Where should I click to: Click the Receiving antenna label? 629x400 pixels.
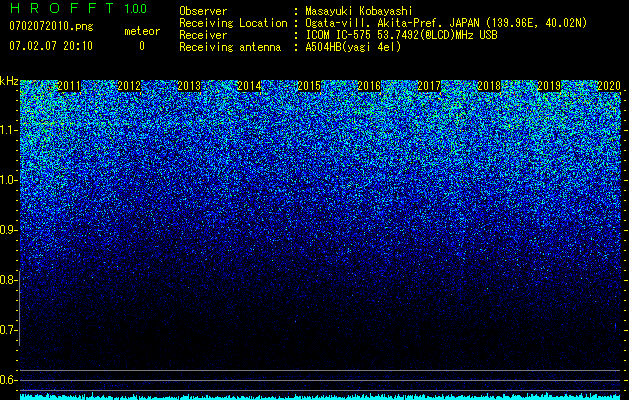point(230,47)
